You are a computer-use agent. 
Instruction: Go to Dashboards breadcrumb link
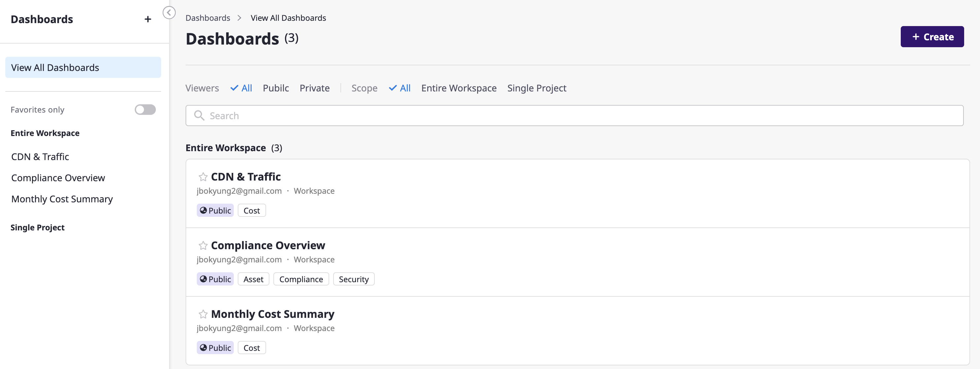(x=208, y=18)
